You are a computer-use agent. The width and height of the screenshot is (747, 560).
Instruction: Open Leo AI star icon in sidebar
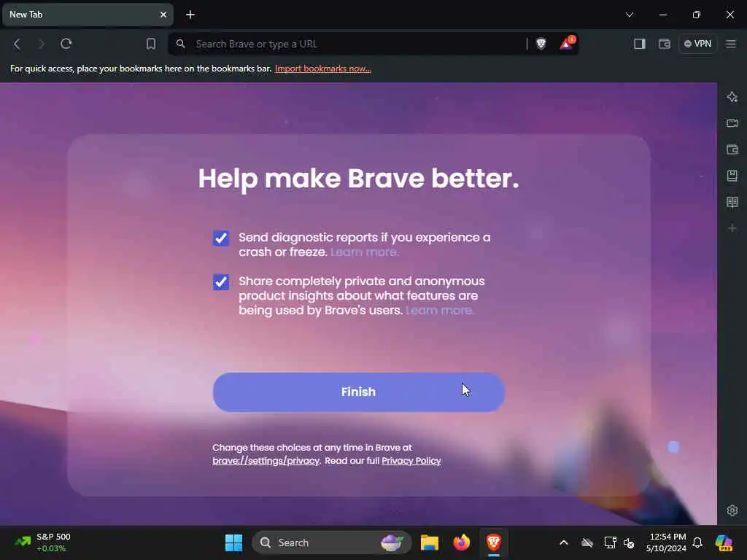click(732, 97)
